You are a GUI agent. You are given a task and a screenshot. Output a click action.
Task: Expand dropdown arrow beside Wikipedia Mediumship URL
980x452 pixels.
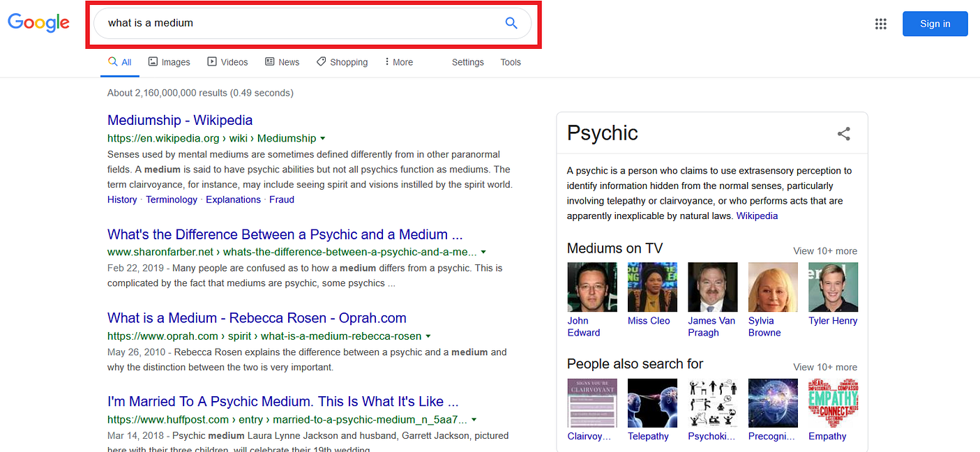click(323, 139)
